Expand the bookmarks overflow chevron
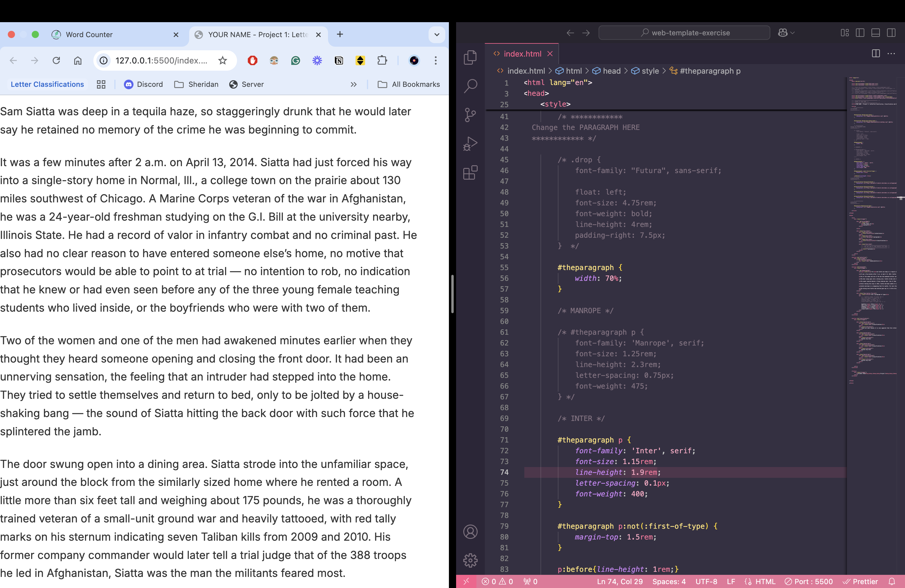This screenshot has width=905, height=588. [354, 84]
